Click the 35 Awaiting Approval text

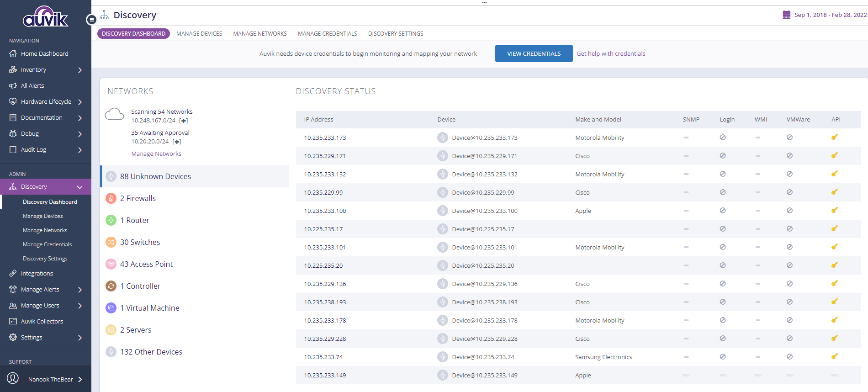160,132
